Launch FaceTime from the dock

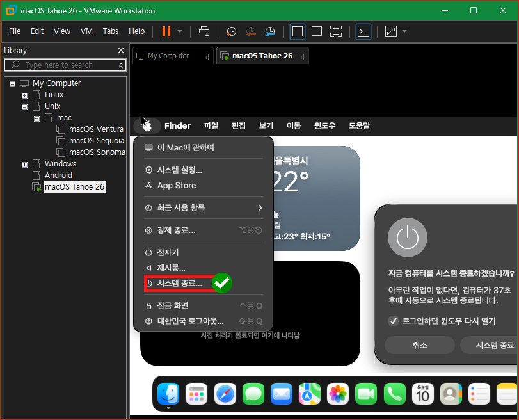[x=366, y=394]
